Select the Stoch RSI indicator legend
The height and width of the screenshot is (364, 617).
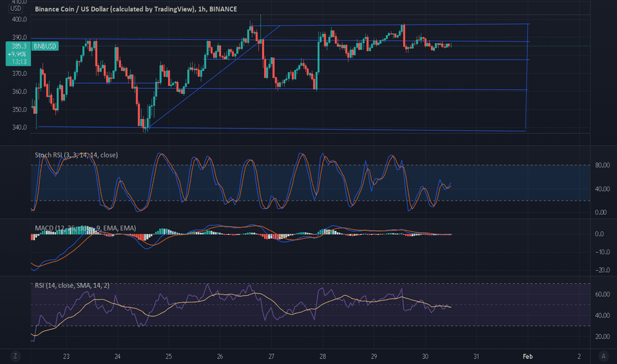(x=76, y=155)
